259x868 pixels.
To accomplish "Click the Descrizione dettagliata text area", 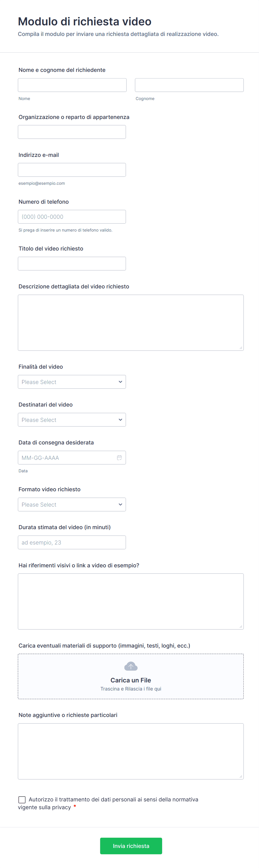I will tap(131, 322).
